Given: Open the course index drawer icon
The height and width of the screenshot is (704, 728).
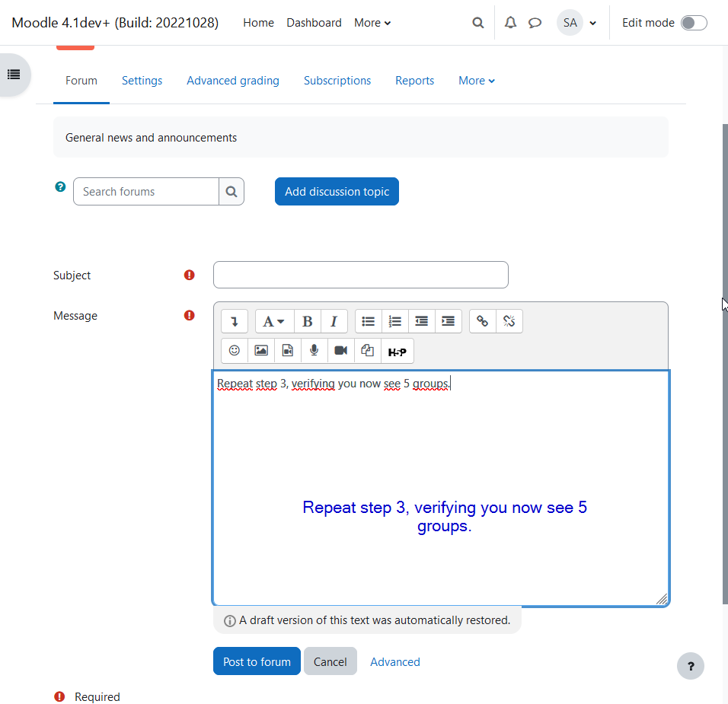Looking at the screenshot, I should click(x=14, y=75).
